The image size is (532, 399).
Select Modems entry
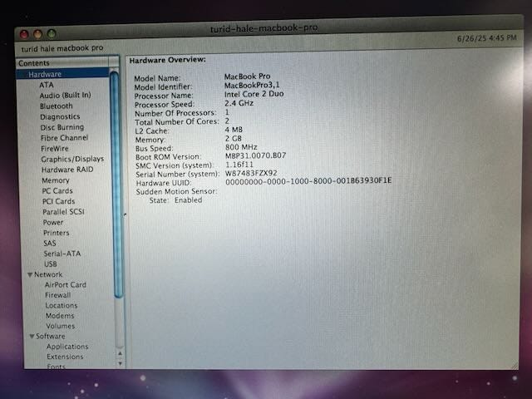tap(60, 316)
